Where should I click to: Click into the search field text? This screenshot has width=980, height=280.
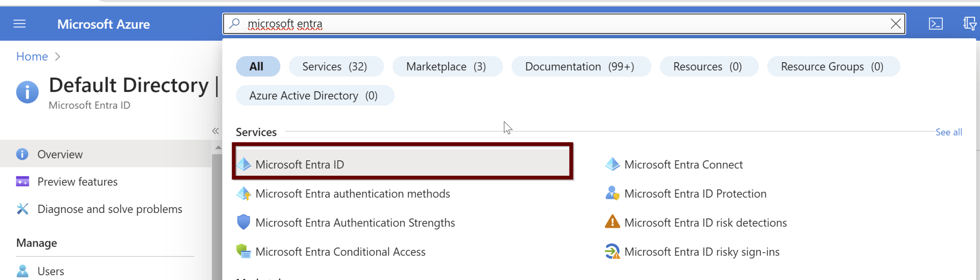(285, 23)
